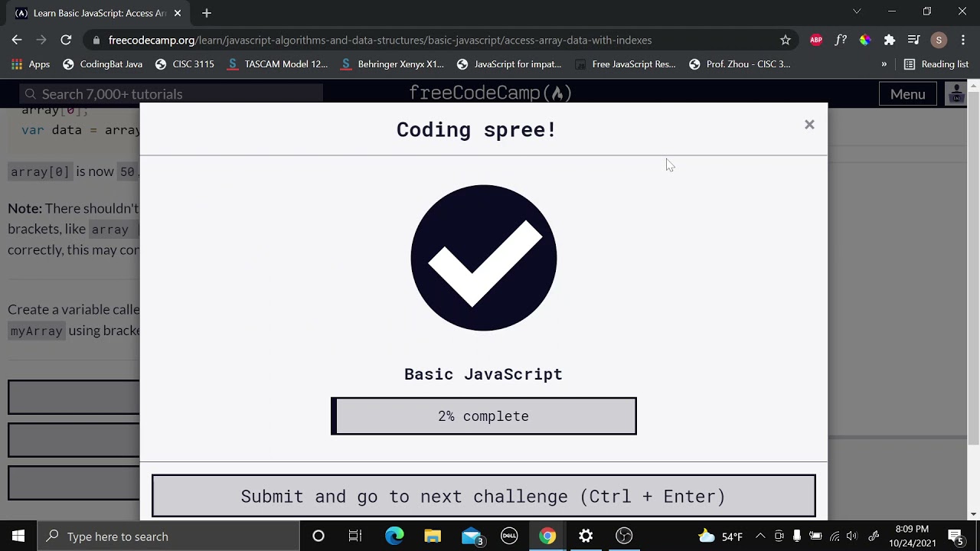This screenshot has height=551, width=980.
Task: Open the tab search dropdown arrow
Action: (857, 11)
